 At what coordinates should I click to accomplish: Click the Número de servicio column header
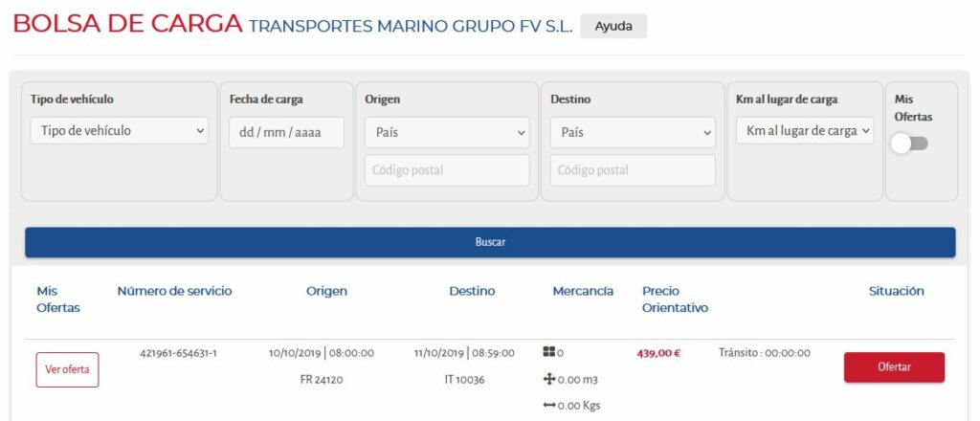(x=174, y=291)
